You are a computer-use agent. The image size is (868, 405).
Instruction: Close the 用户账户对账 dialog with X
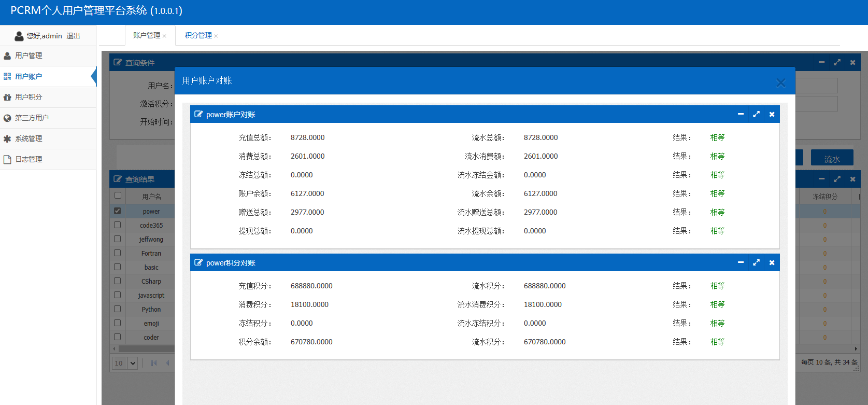coord(780,83)
